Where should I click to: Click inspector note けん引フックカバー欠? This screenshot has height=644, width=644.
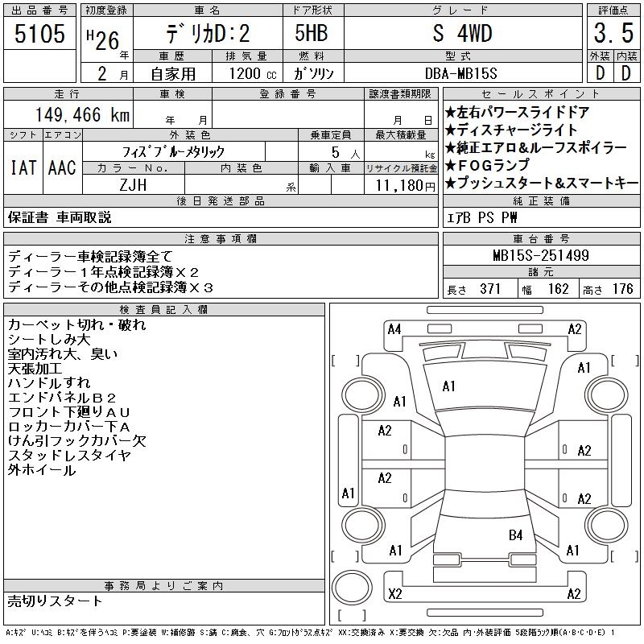click(76, 441)
